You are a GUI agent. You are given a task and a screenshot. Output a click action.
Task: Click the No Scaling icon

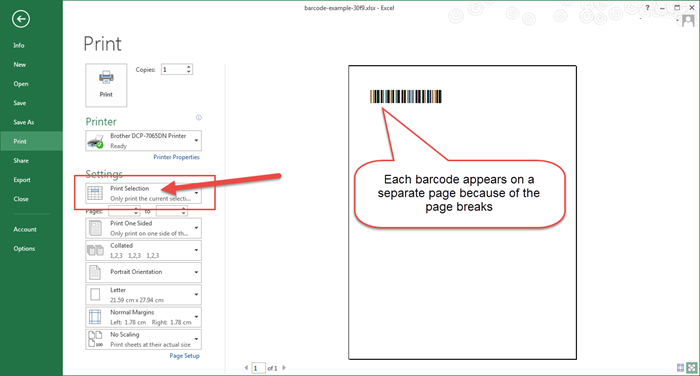(95, 339)
